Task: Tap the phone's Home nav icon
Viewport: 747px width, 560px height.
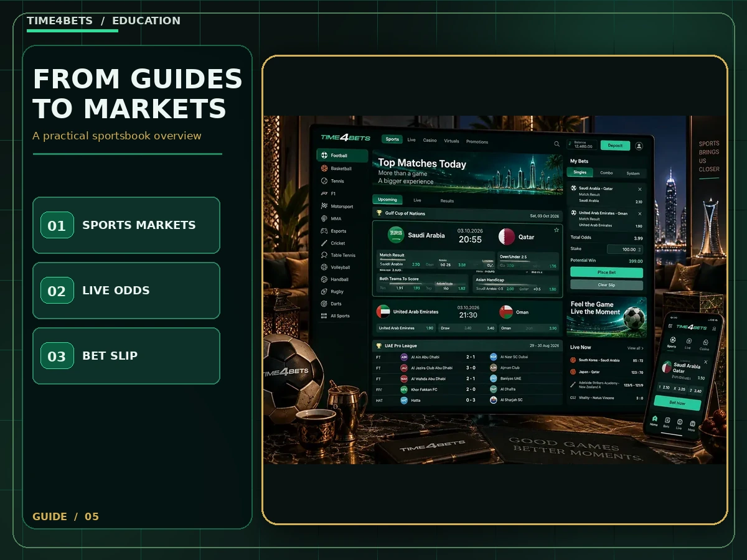Action: point(654,421)
